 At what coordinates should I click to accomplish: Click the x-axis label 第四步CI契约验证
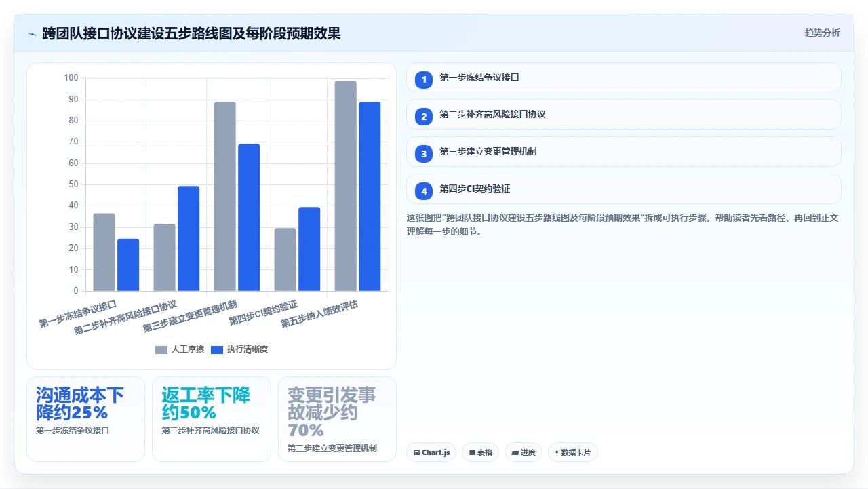[x=263, y=312]
